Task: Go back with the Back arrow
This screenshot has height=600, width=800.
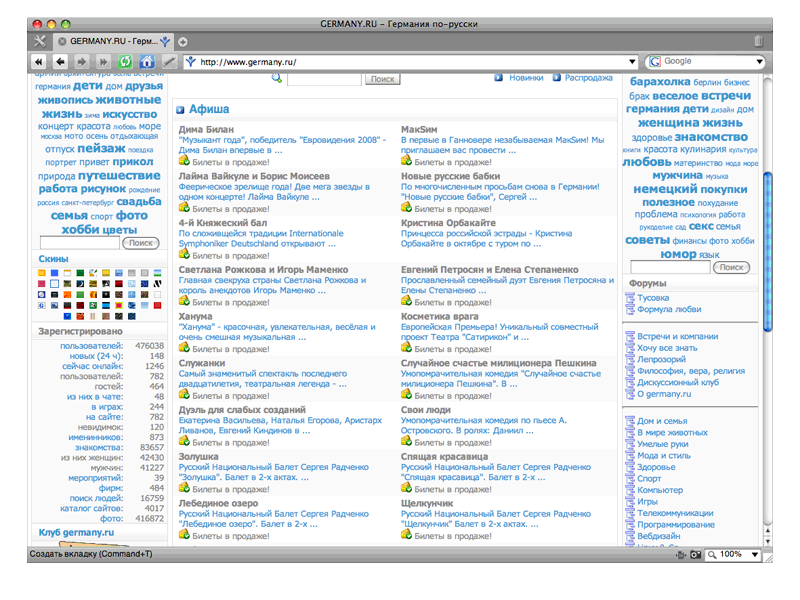Action: tap(60, 62)
